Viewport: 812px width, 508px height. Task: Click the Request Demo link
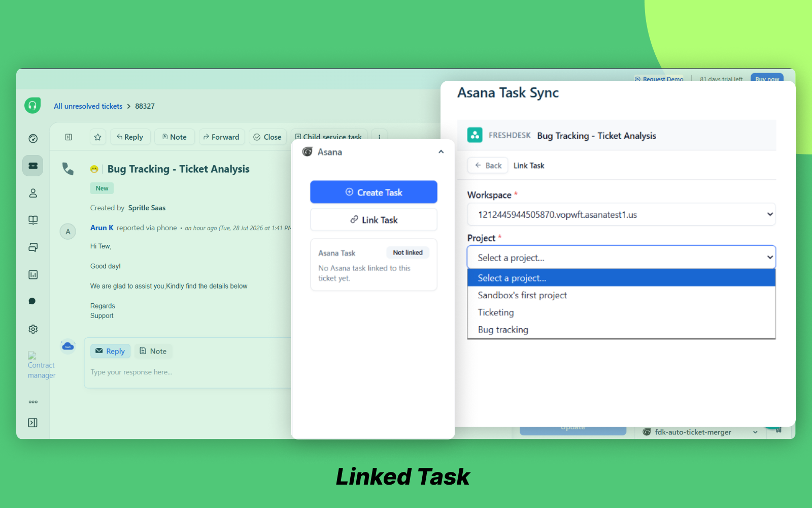(659, 79)
